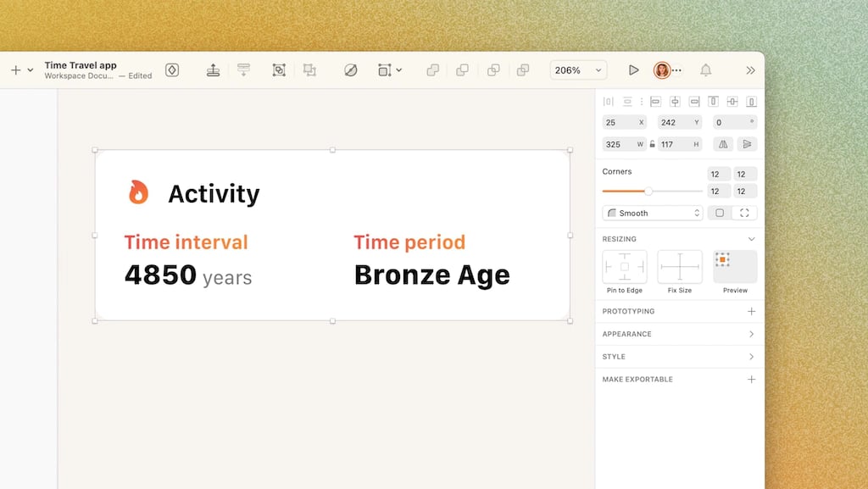The width and height of the screenshot is (868, 489).
Task: Click the Edit tool icon
Action: [x=350, y=70]
